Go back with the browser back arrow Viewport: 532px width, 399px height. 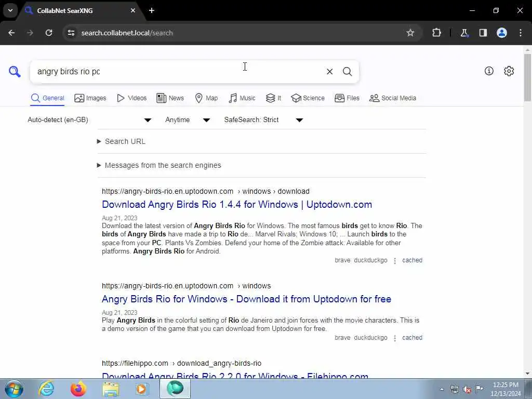coord(11,33)
